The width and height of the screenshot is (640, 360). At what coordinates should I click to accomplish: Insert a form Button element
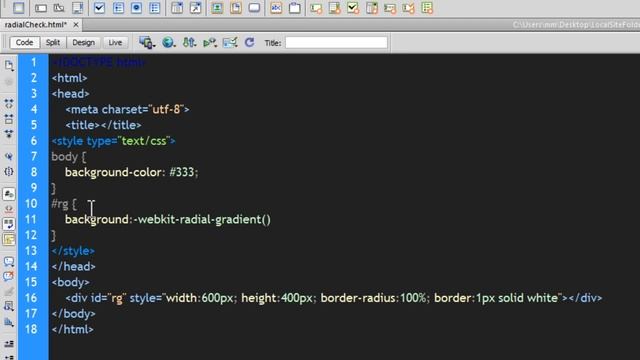tap(254, 8)
